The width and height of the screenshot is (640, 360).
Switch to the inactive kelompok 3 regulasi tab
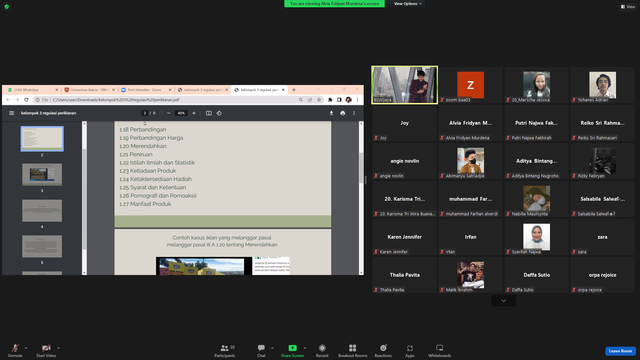[x=201, y=90]
